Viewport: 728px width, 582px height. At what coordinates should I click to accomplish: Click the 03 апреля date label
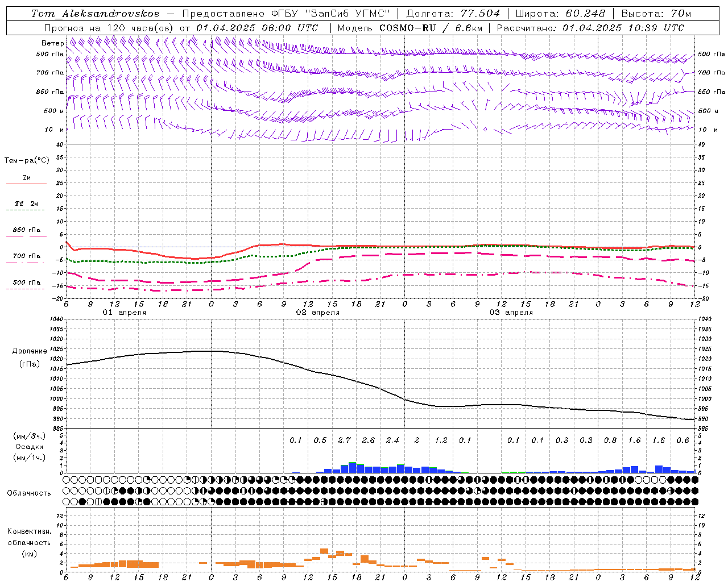tap(511, 313)
